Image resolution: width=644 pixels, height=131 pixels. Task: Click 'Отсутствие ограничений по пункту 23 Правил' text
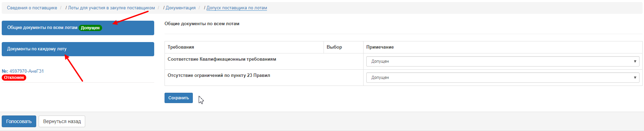coord(219,75)
